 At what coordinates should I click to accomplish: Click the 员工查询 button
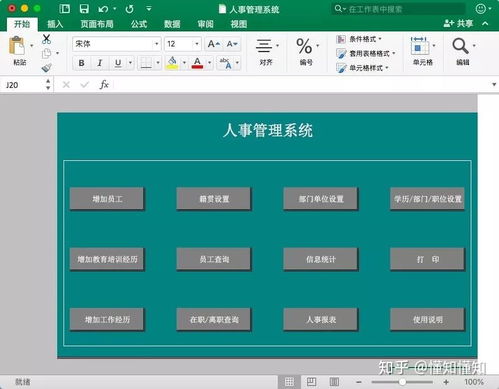[214, 259]
